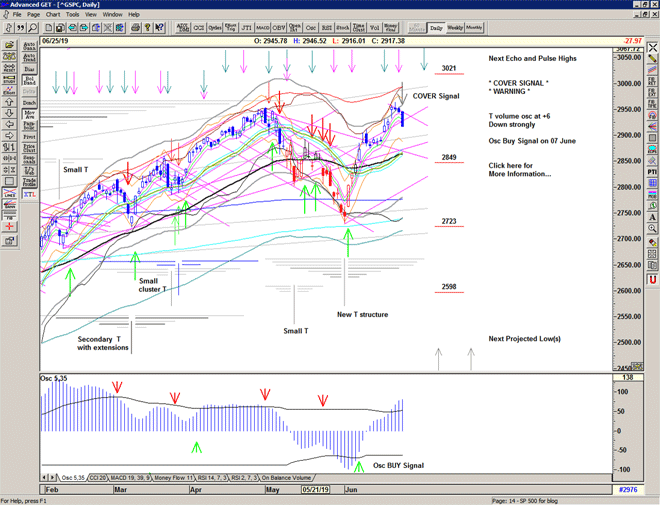Click the Elliott wave tool icon

10,91
